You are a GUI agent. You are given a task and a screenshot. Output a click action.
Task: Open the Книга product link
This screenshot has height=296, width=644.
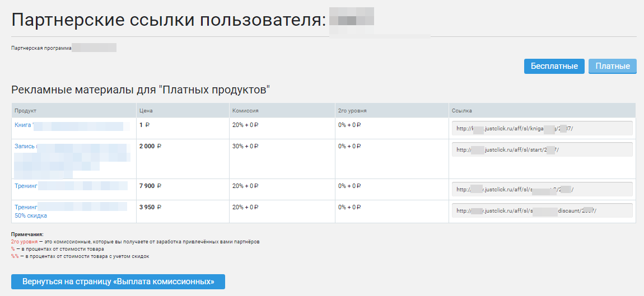pos(24,125)
